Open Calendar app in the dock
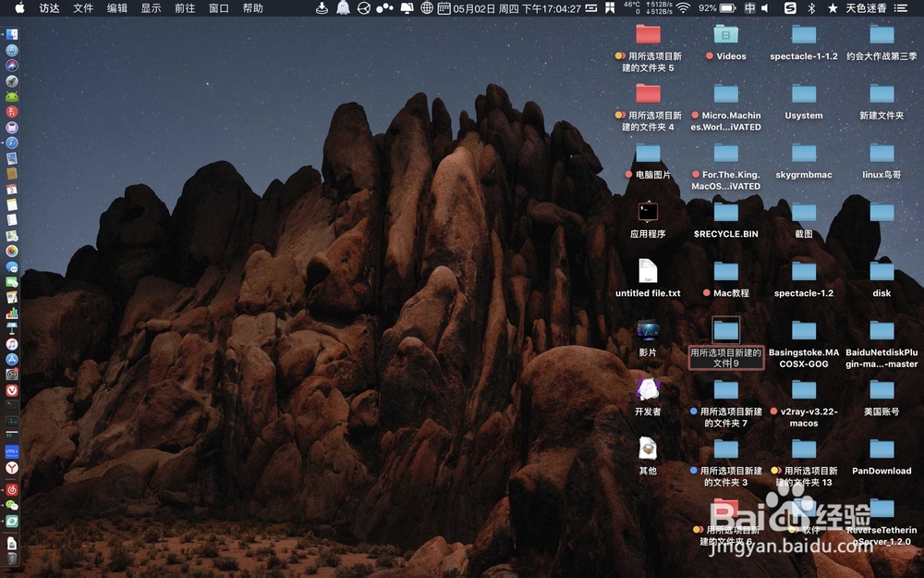This screenshot has height=578, width=924. [x=12, y=190]
